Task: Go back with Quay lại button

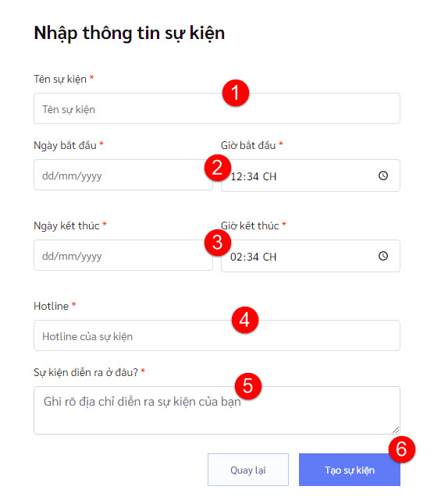Action: click(x=248, y=470)
